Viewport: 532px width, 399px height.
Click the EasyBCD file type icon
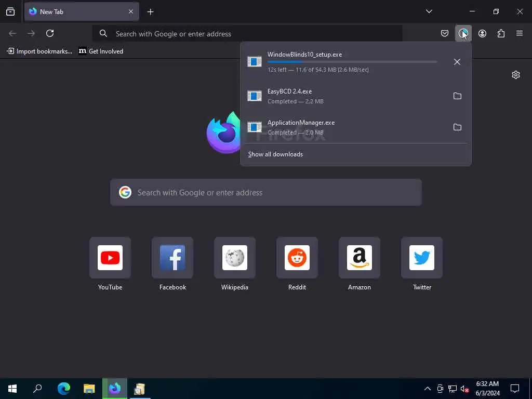pos(255,96)
